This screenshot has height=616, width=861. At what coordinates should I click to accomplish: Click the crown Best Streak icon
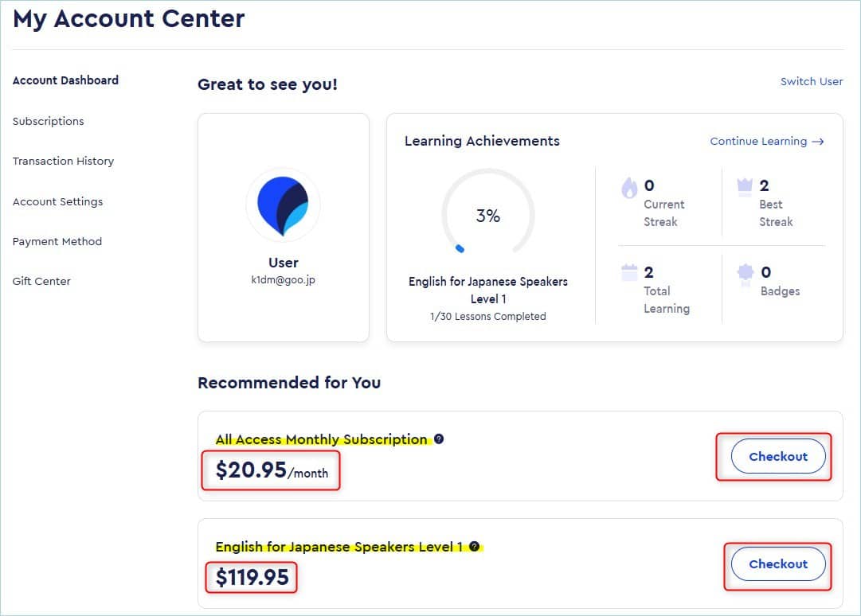click(745, 187)
